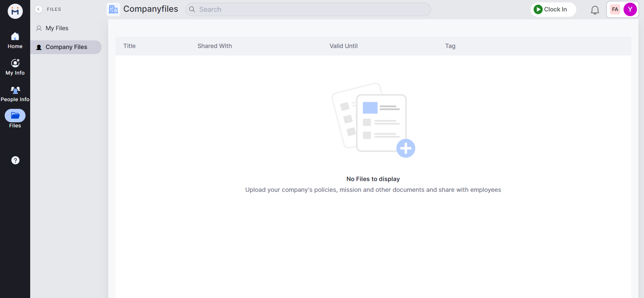
Task: Open People Info section
Action: coord(15,93)
